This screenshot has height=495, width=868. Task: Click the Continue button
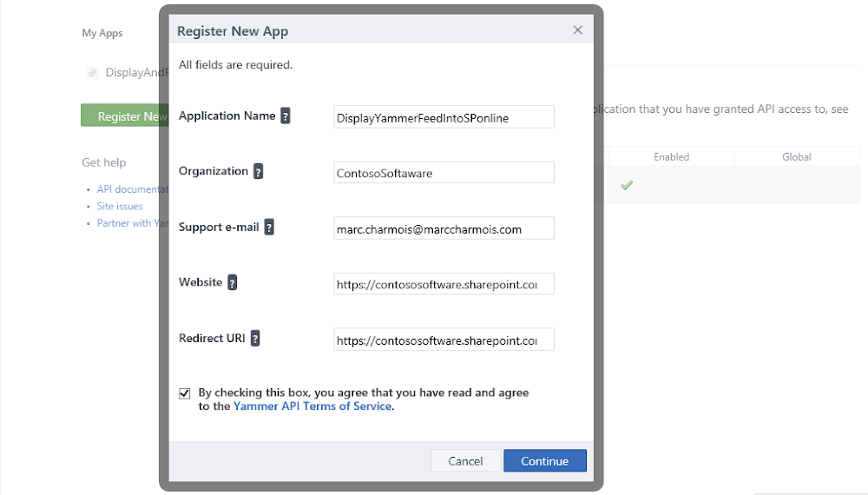tap(545, 460)
